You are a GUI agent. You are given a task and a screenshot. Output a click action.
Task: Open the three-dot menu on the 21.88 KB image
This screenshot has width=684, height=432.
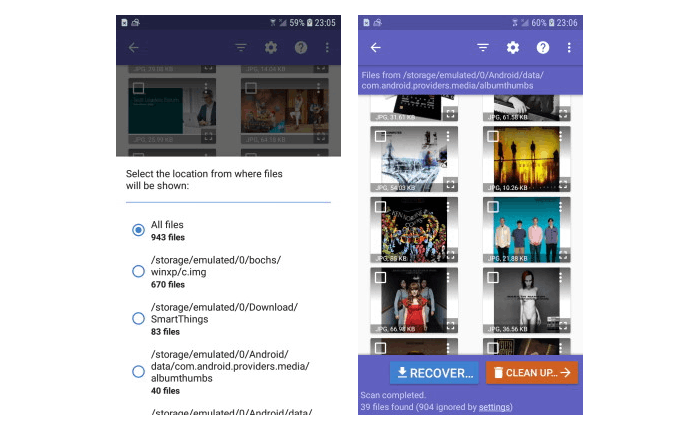click(561, 207)
